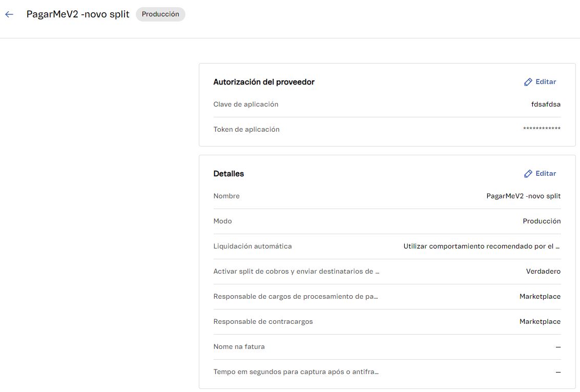Screen dimensions: 580x392
Task: Click the Autorización del proveedor section title
Action: [264, 81]
